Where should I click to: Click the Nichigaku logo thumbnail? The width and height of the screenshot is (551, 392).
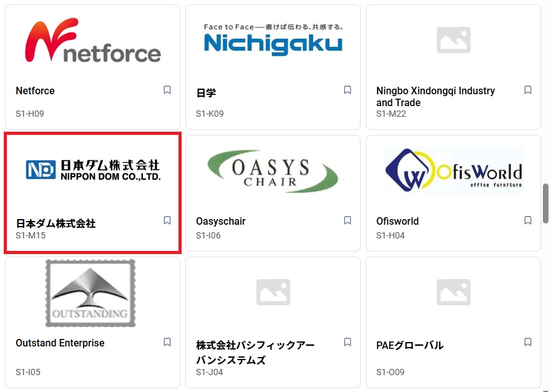[x=273, y=39]
